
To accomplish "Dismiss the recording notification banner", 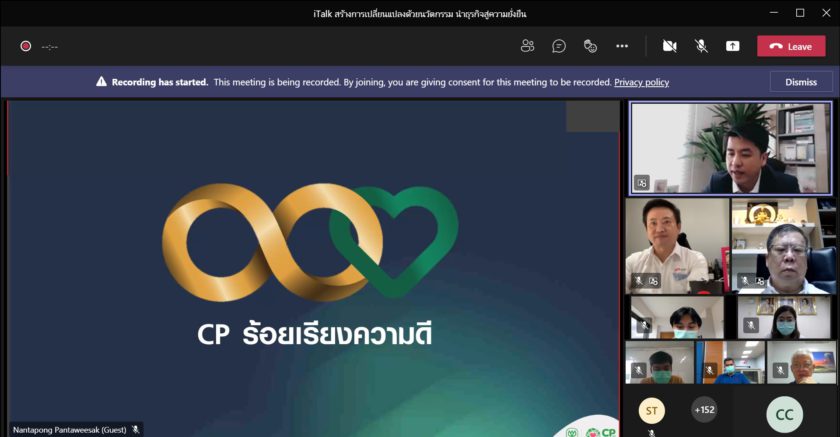I will 801,82.
